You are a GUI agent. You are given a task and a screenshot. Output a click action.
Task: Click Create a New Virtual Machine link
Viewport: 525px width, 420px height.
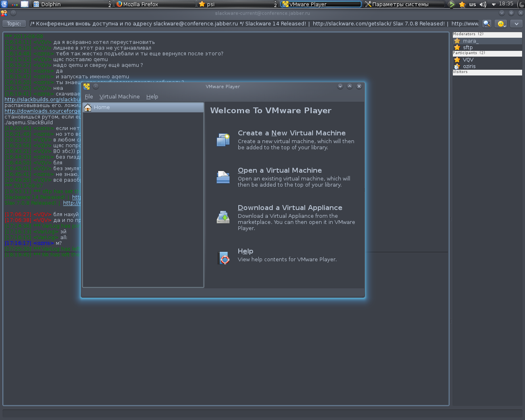pyautogui.click(x=292, y=133)
